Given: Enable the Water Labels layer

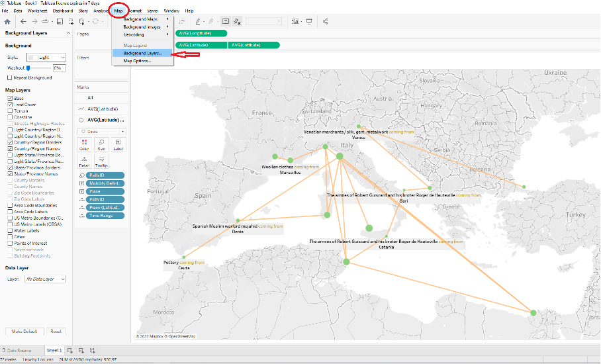Looking at the screenshot, I should tap(10, 231).
